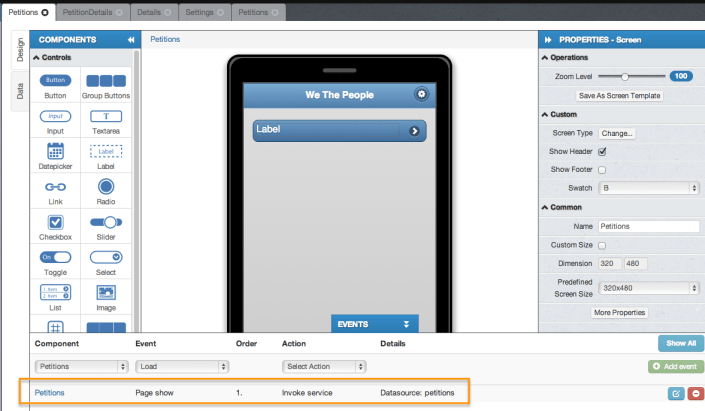Screen dimensions: 705x411
Task: Uncheck the Show Header checkbox
Action: pos(602,151)
